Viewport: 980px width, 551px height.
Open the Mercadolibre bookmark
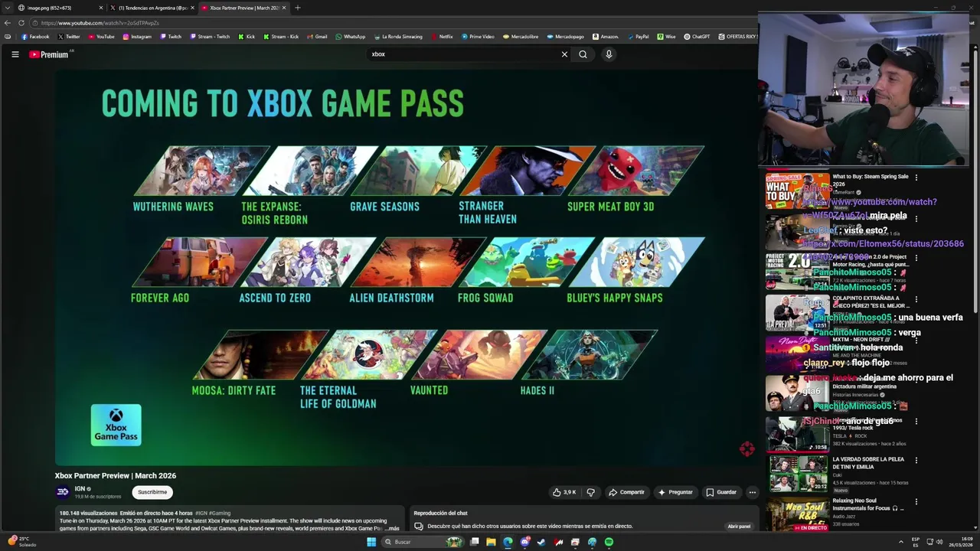[521, 37]
